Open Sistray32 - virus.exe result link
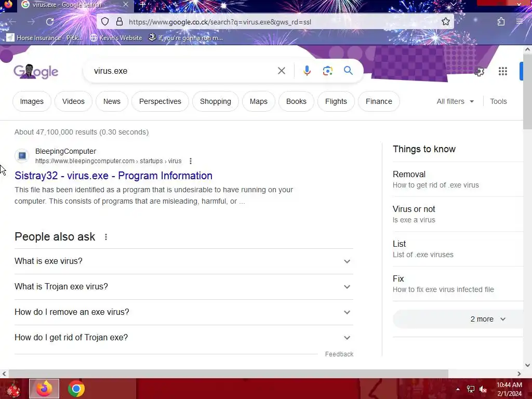532x399 pixels. point(113,176)
